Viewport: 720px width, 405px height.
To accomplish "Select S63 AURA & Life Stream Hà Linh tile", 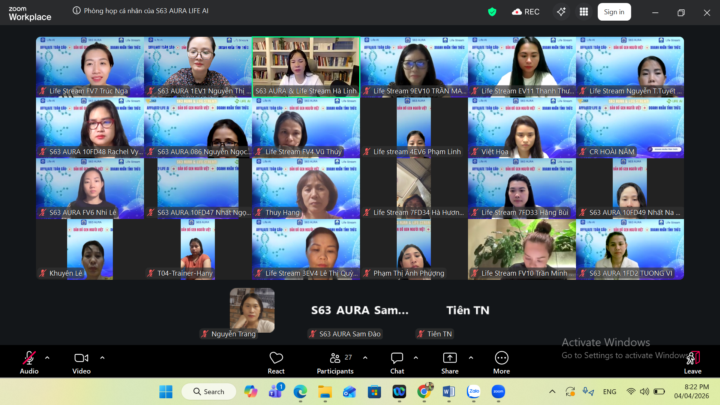I will (306, 67).
